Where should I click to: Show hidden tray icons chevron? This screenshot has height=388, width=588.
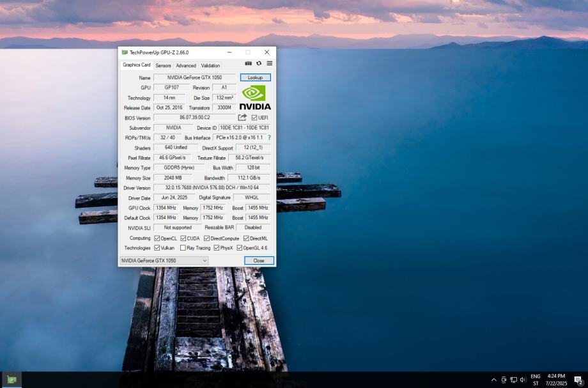[x=494, y=380]
